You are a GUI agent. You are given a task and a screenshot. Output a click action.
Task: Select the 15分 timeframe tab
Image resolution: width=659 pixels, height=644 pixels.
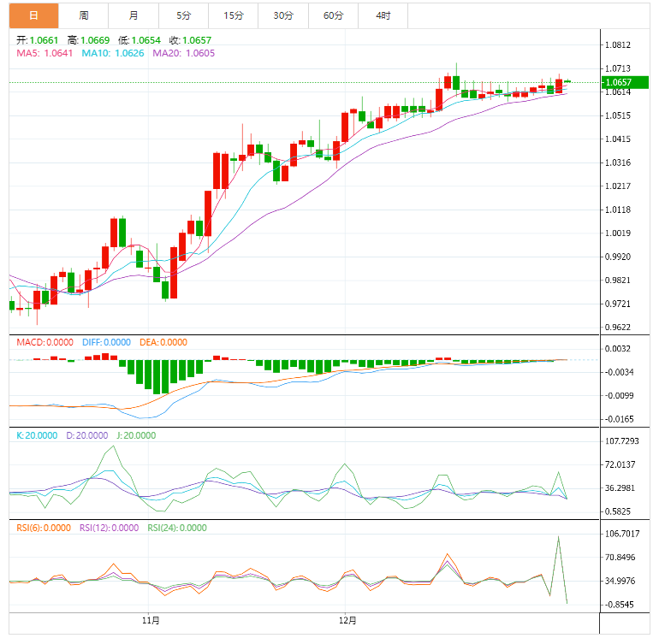[x=233, y=15]
